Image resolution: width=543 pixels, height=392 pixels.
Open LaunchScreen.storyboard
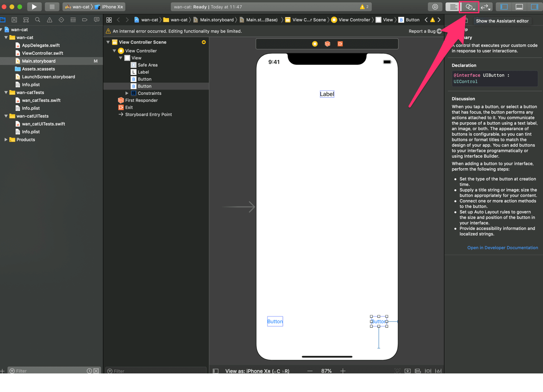(x=48, y=76)
